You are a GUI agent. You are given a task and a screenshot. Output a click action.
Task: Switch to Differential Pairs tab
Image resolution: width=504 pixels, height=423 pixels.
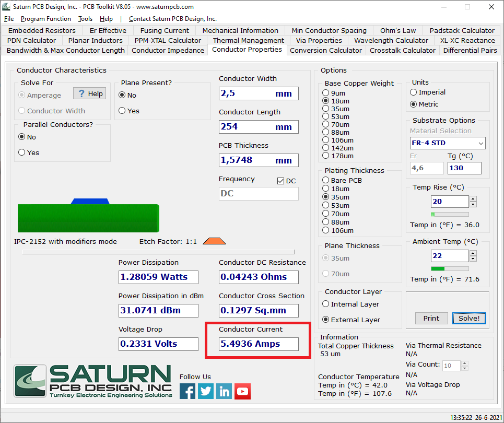[x=470, y=51]
